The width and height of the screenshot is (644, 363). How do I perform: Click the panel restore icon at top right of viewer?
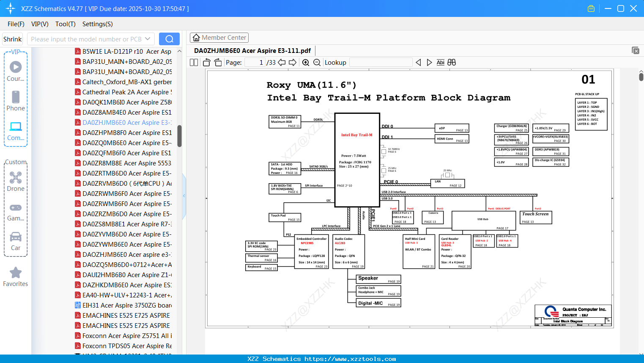tap(636, 50)
